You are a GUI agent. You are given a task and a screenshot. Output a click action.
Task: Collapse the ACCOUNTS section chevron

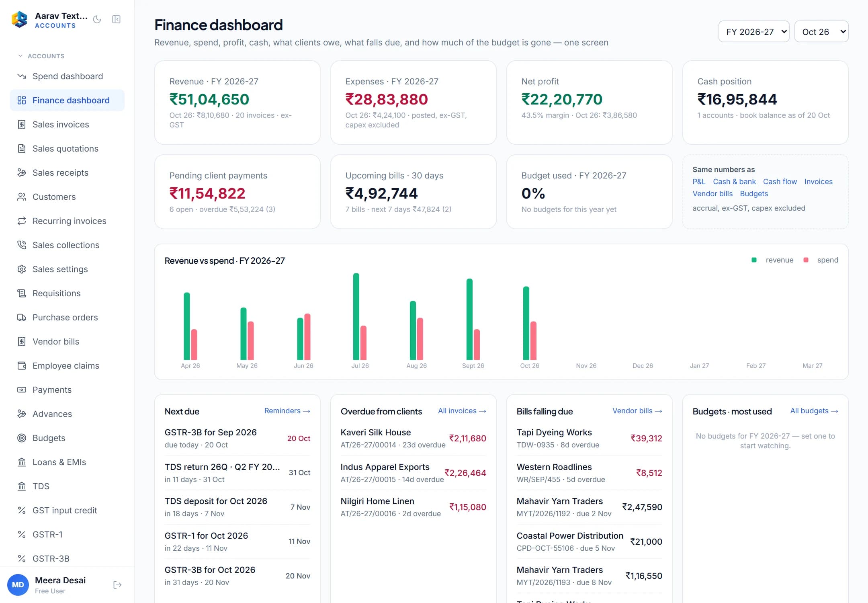pyautogui.click(x=20, y=56)
